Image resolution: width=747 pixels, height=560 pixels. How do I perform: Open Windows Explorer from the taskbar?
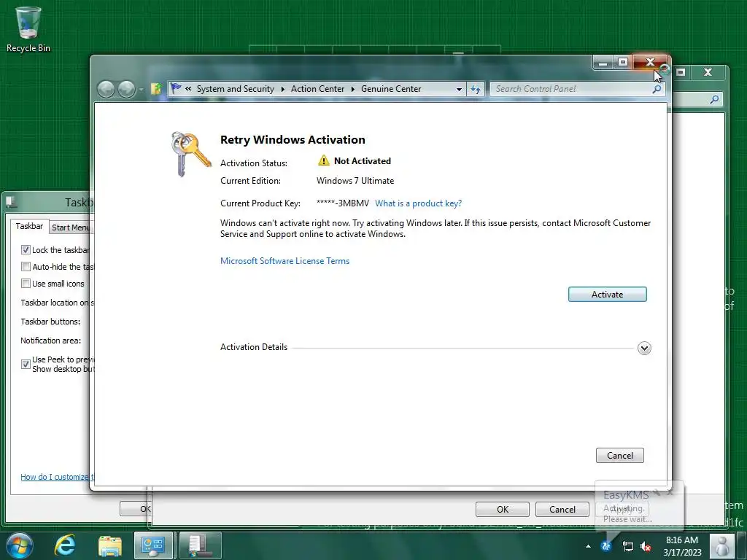[109, 545]
